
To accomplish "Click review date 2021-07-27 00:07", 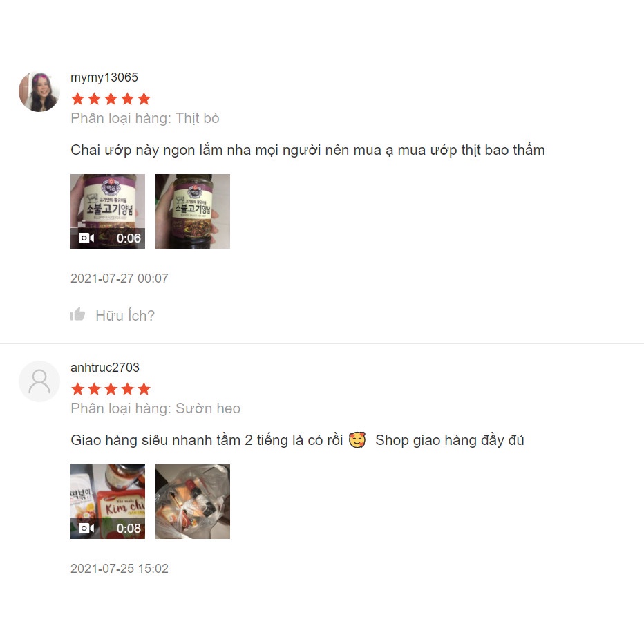I will tap(120, 278).
